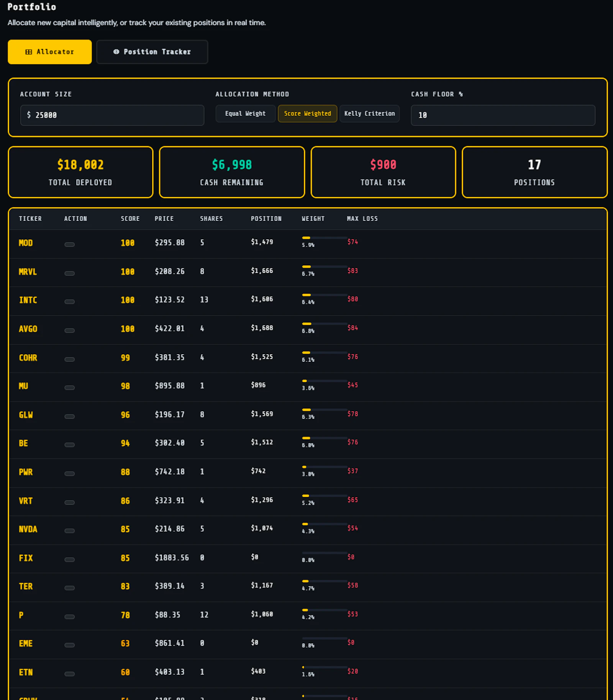
Task: Click the MOD ticker symbol
Action: click(x=26, y=243)
